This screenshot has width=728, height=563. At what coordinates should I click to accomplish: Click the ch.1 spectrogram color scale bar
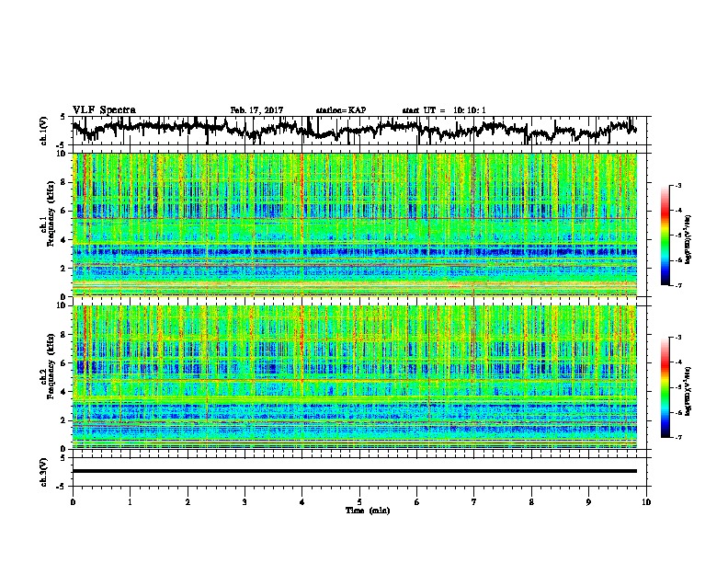click(665, 235)
